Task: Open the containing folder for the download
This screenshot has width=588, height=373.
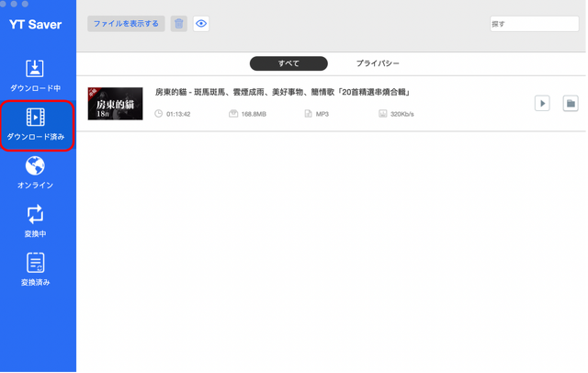Action: [x=571, y=104]
